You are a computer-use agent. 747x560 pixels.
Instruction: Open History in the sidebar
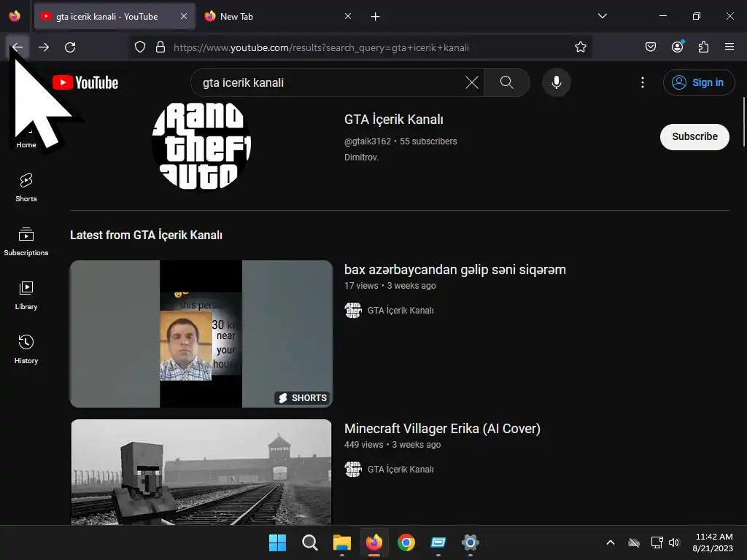26,349
